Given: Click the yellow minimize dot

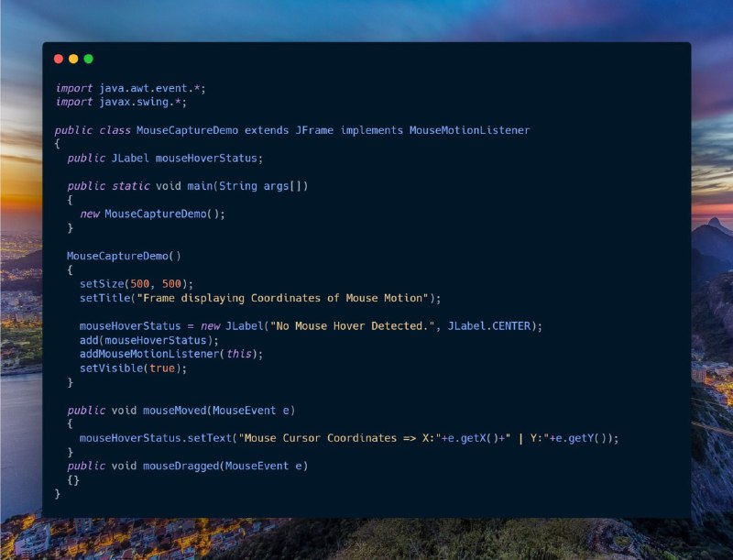Looking at the screenshot, I should pos(73,59).
